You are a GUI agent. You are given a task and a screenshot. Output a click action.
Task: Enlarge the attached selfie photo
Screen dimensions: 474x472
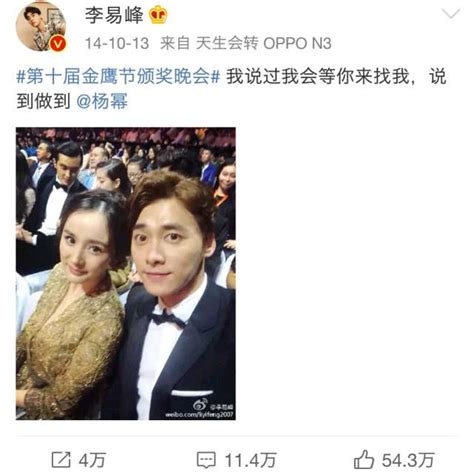click(126, 274)
